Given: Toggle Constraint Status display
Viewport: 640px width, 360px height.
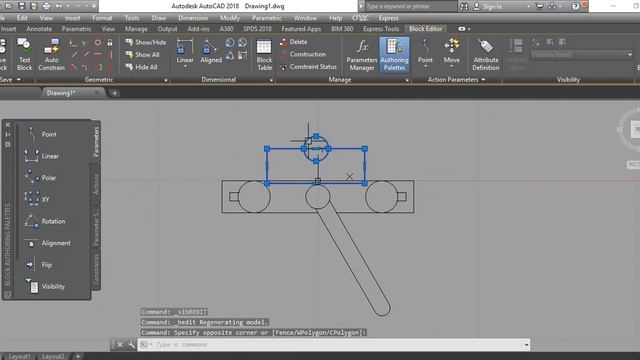Looking at the screenshot, I should pos(308,67).
